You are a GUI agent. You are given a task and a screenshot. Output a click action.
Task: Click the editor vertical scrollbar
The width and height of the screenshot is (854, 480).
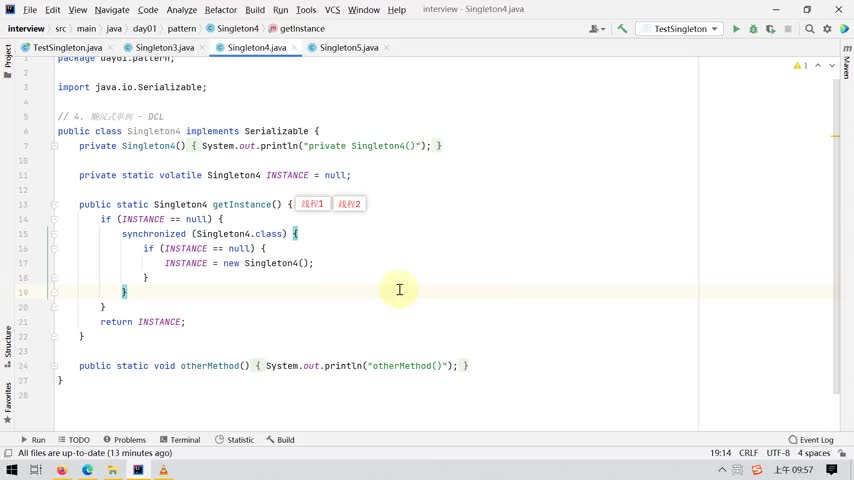(x=836, y=234)
